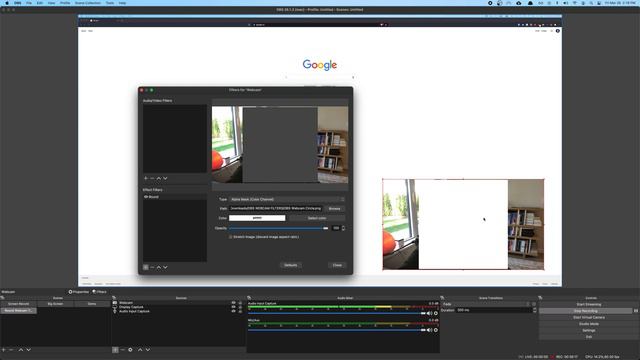640x360 pixels.
Task: Open the File menu
Action: click(29, 3)
